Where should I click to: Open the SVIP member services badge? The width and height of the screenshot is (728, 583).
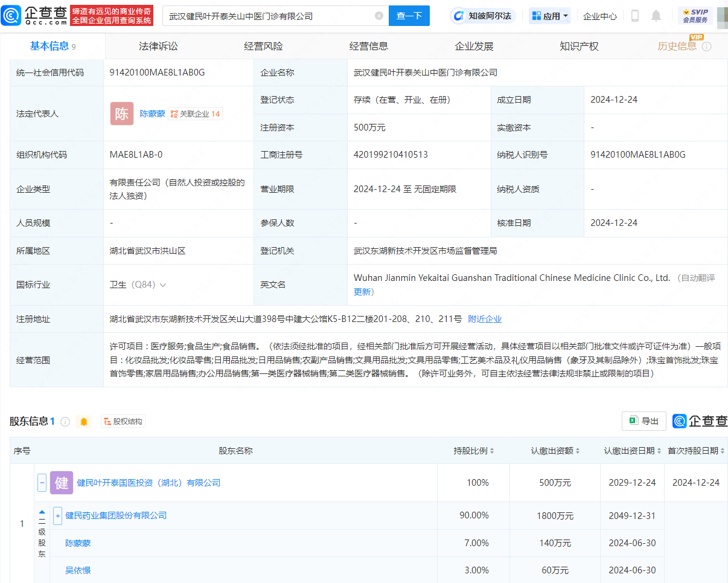695,16
